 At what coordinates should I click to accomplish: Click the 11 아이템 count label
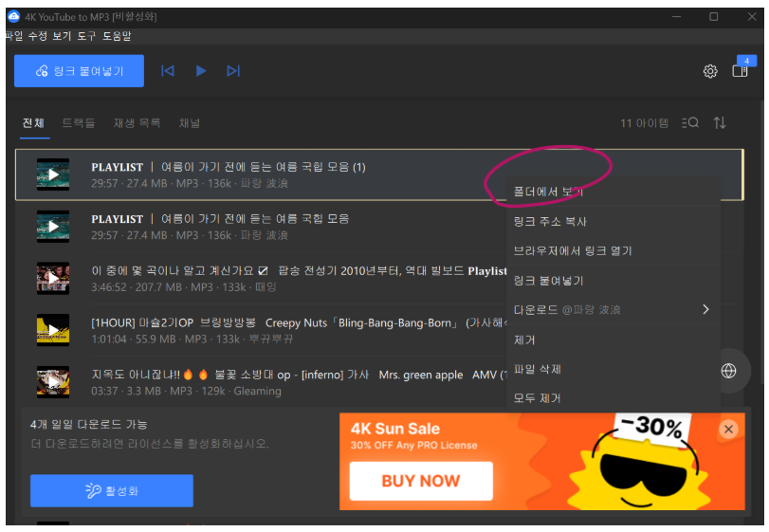coord(645,123)
